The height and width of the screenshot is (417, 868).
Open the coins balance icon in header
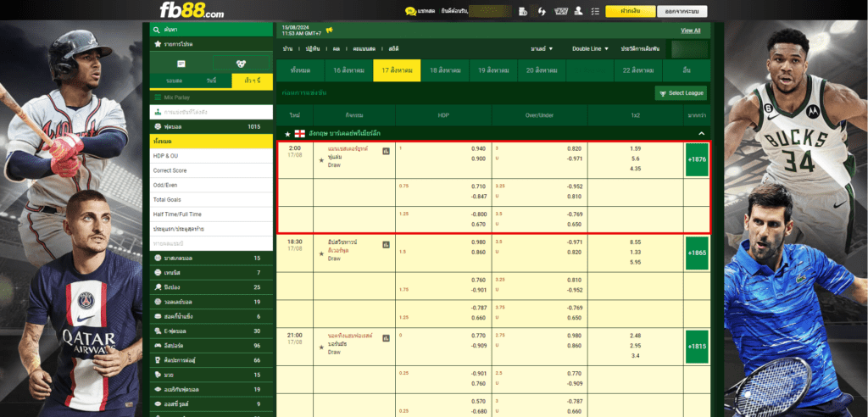522,11
